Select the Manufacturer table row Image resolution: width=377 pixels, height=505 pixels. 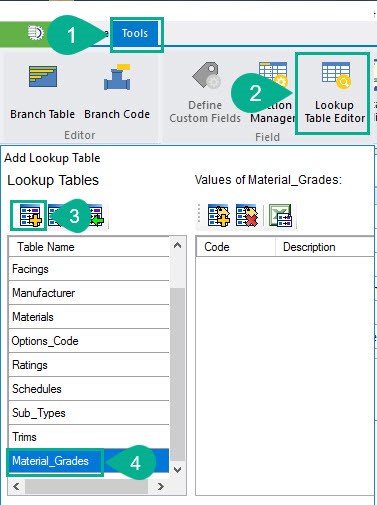(89, 293)
